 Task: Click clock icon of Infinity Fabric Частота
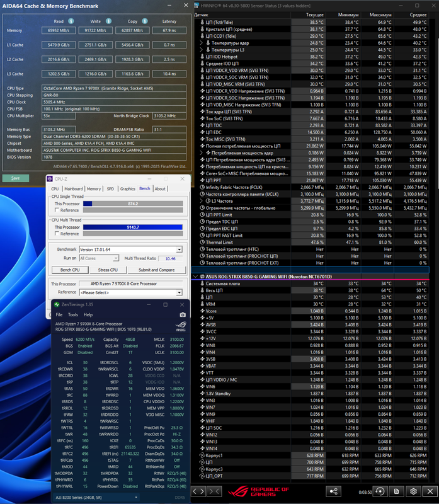pos(202,187)
